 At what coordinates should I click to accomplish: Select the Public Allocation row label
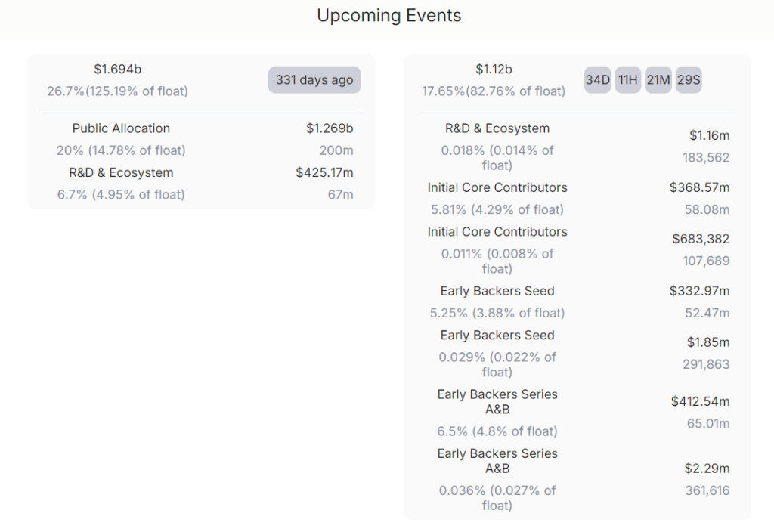[121, 128]
